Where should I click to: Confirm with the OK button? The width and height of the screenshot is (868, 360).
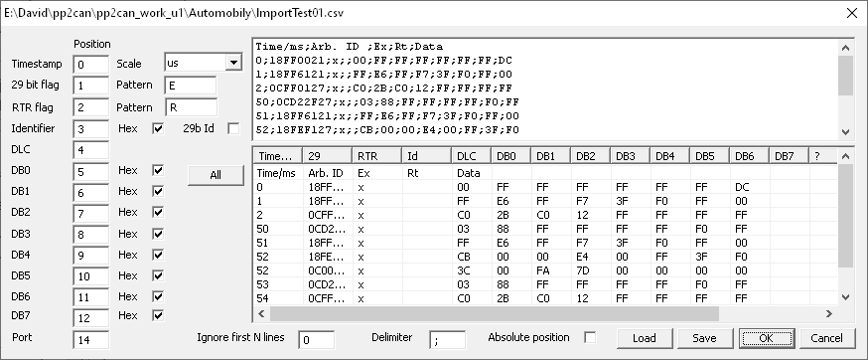point(766,338)
